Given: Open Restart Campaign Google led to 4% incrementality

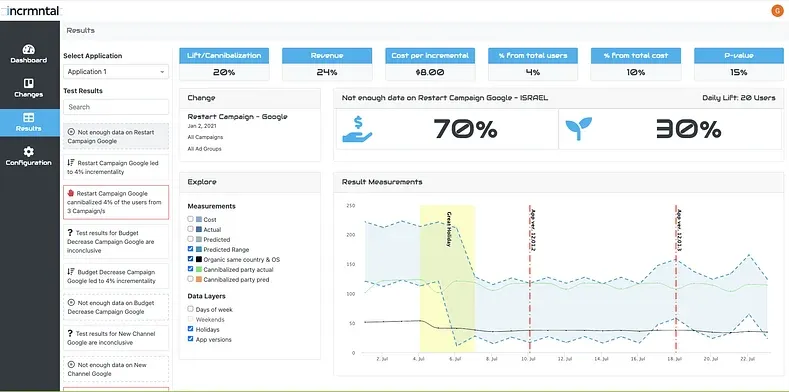Looking at the screenshot, I should [x=116, y=167].
